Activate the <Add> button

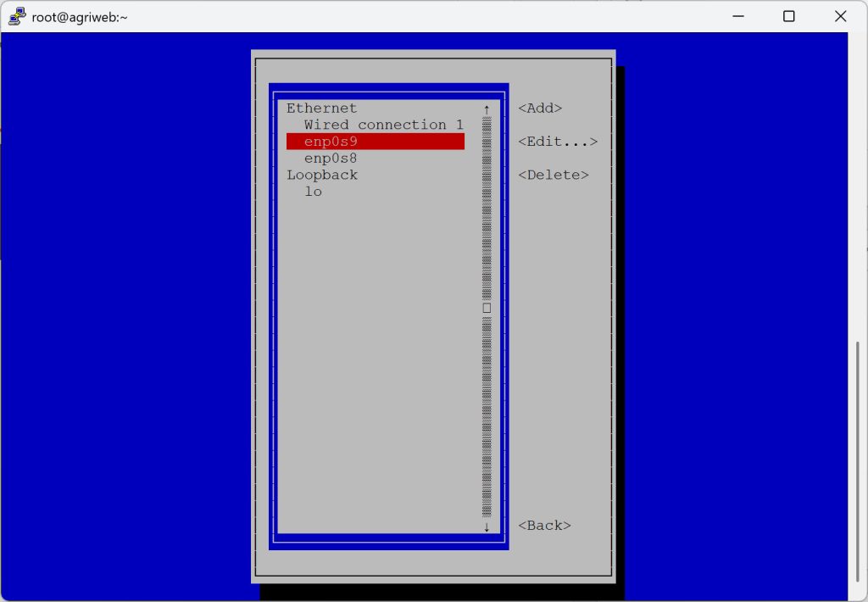(x=540, y=109)
